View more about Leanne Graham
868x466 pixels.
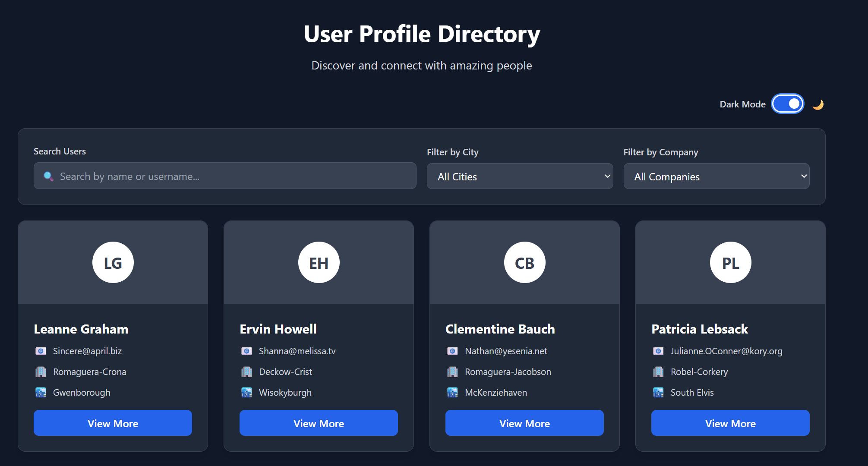click(113, 423)
